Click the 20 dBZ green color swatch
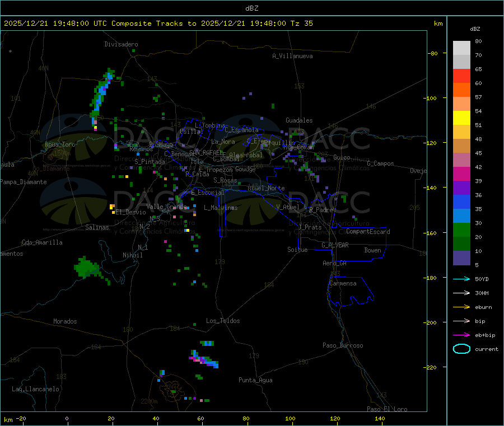 coord(461,230)
